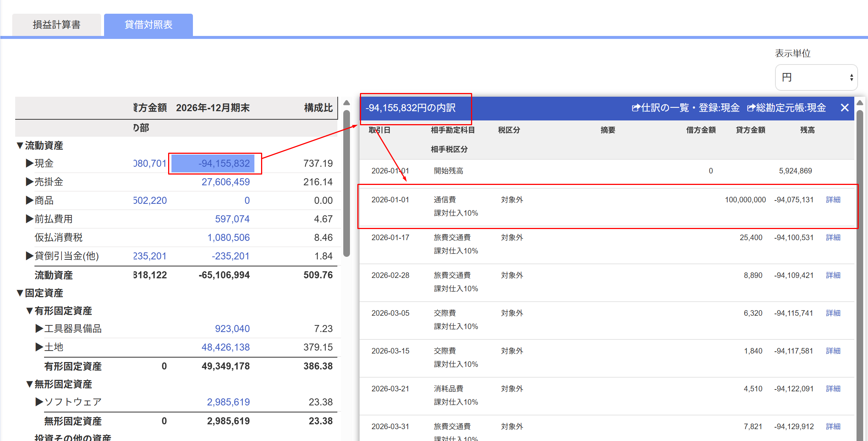
Task: Collapse the 固定資産 section
Action: pos(20,293)
